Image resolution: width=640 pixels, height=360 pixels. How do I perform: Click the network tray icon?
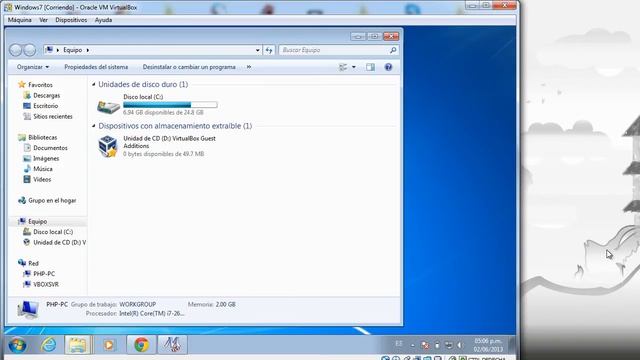click(x=449, y=345)
